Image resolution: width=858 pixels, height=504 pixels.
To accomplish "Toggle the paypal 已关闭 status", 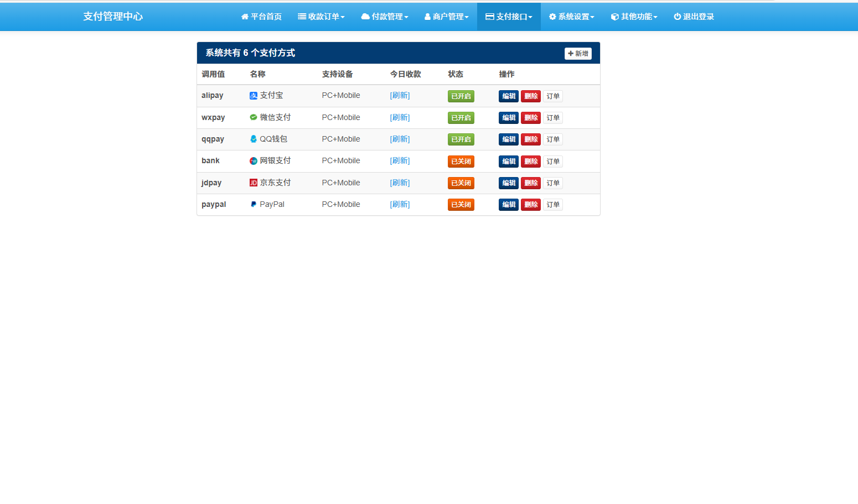I will 461,205.
